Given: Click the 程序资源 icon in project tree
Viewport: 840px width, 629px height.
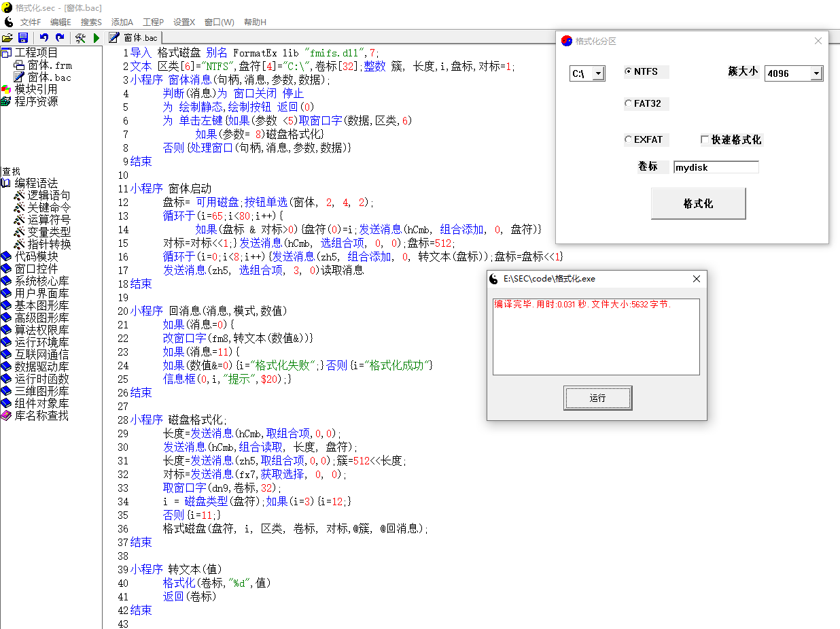Looking at the screenshot, I should click(x=6, y=102).
